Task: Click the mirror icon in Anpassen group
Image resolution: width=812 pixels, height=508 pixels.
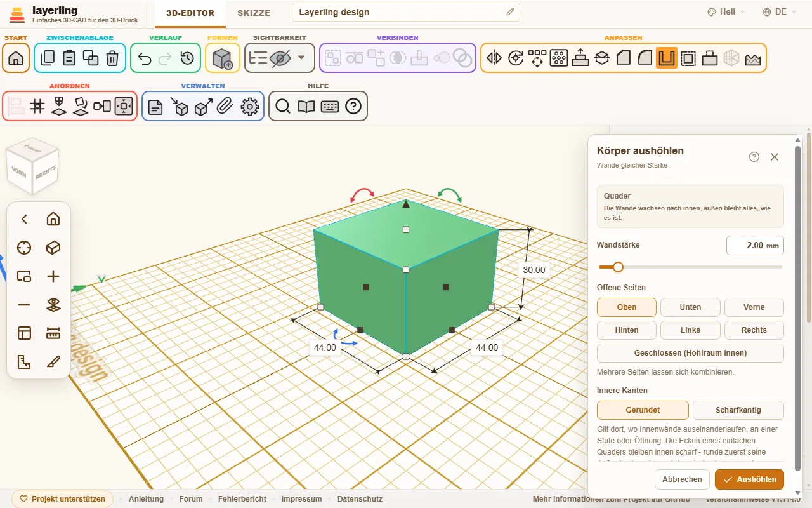Action: coord(494,58)
